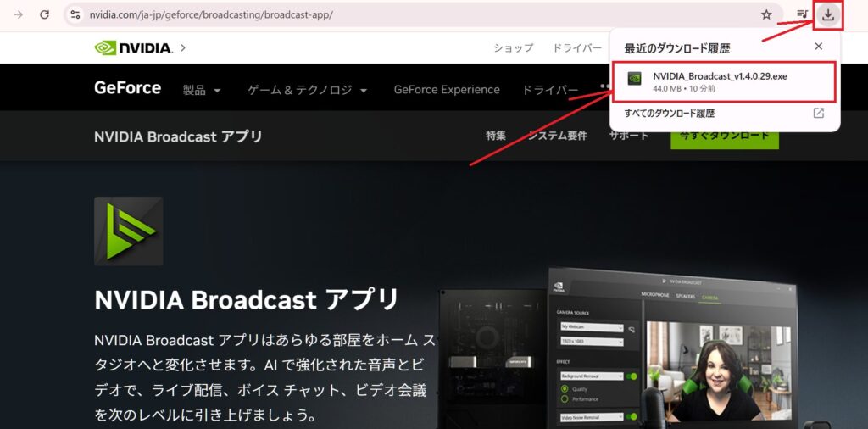Reload the current page
The width and height of the screenshot is (868, 429).
45,15
